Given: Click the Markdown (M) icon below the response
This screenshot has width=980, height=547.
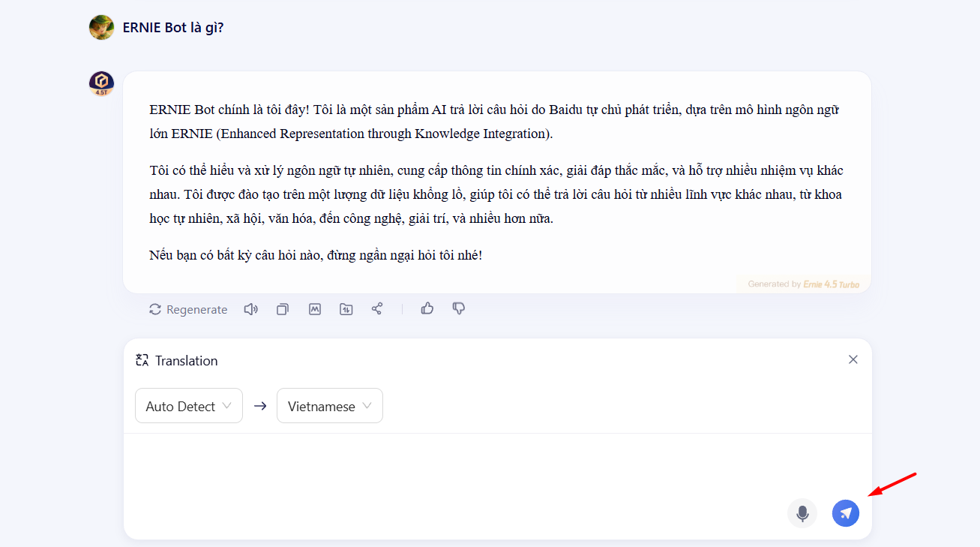Looking at the screenshot, I should click(315, 309).
